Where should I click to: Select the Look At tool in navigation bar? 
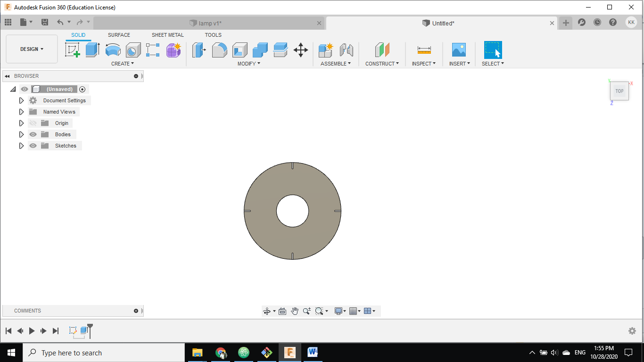(282, 311)
